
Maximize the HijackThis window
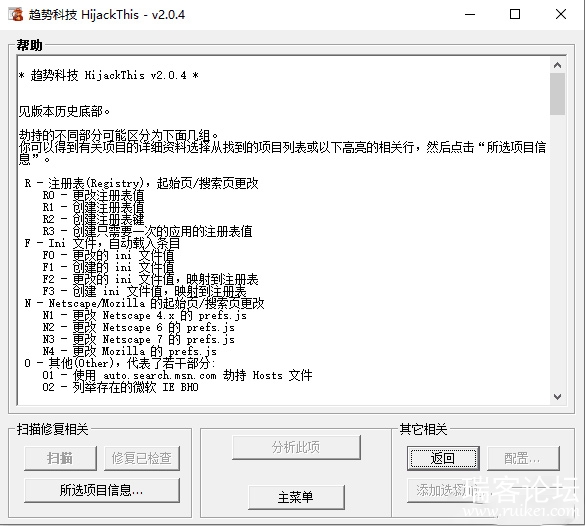(x=515, y=15)
